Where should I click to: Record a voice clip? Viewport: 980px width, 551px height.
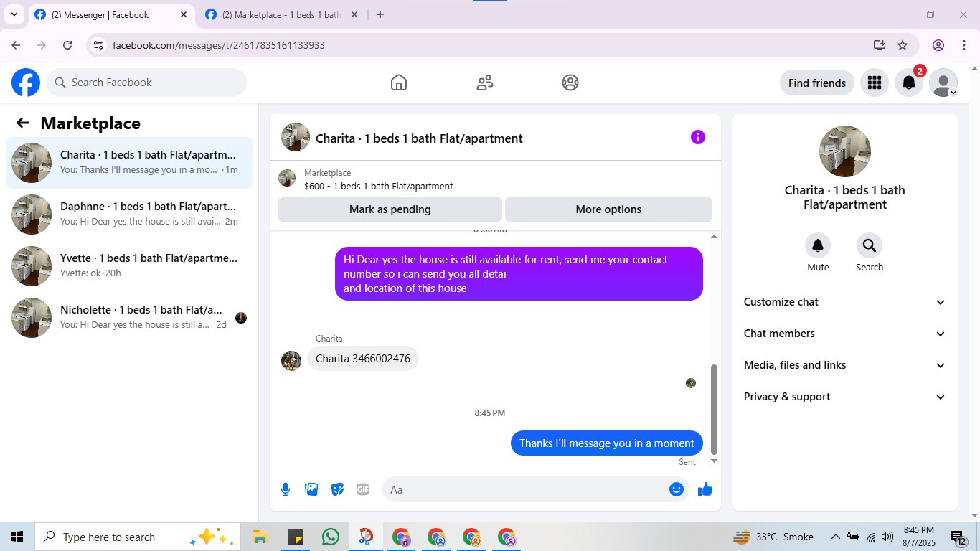[286, 489]
